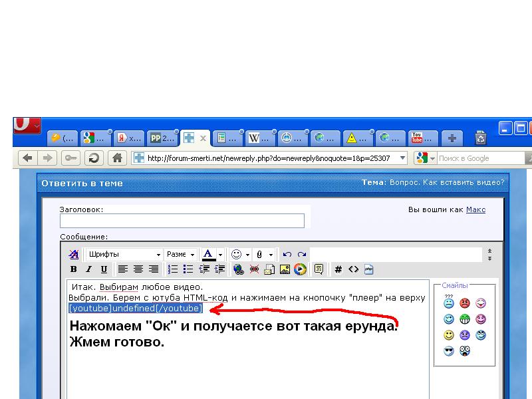Insert a hyperlink with the globe icon
This screenshot has height=399, width=532.
(x=239, y=269)
